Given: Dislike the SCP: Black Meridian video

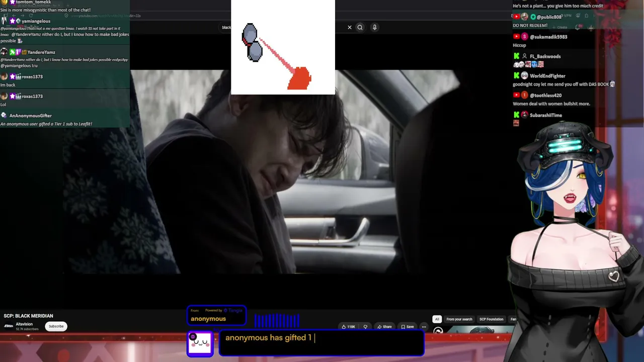Looking at the screenshot, I should point(365,327).
